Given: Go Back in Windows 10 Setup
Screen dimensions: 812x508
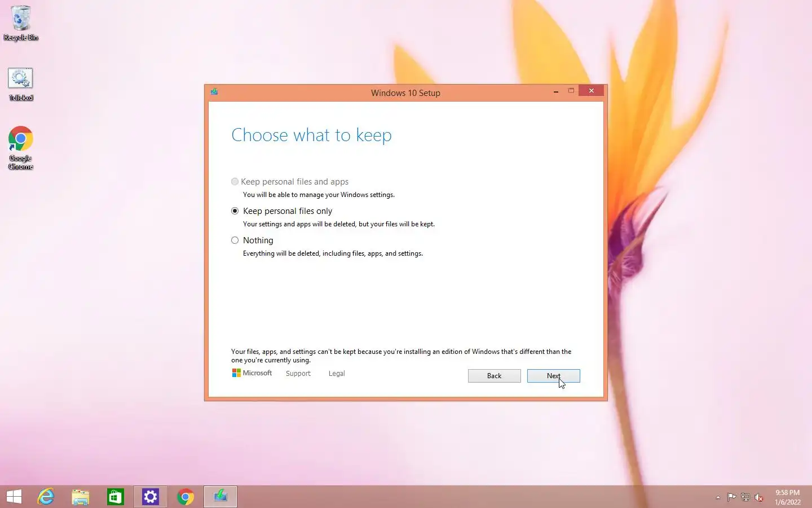Looking at the screenshot, I should (494, 376).
